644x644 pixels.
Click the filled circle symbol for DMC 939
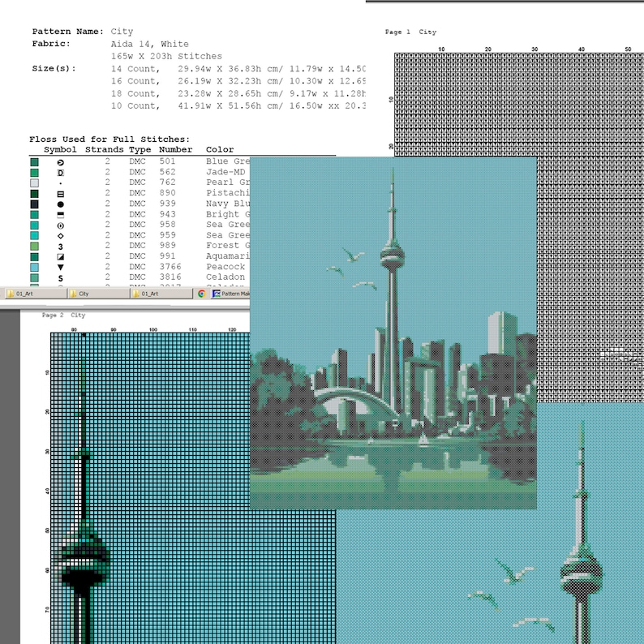point(60,204)
